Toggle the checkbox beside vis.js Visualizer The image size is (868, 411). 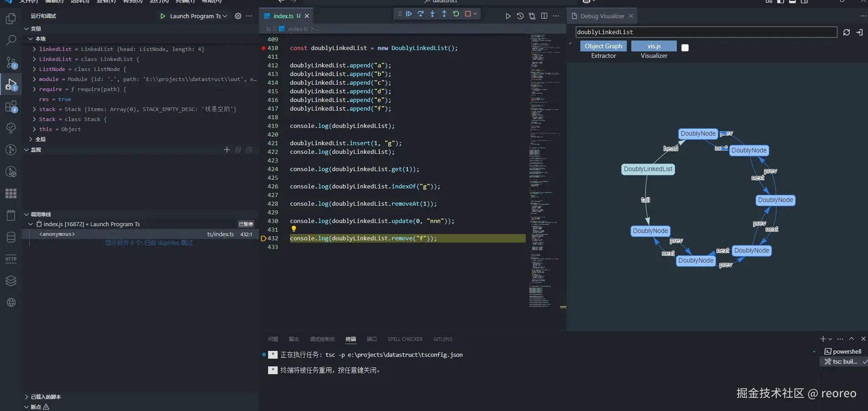tap(685, 48)
